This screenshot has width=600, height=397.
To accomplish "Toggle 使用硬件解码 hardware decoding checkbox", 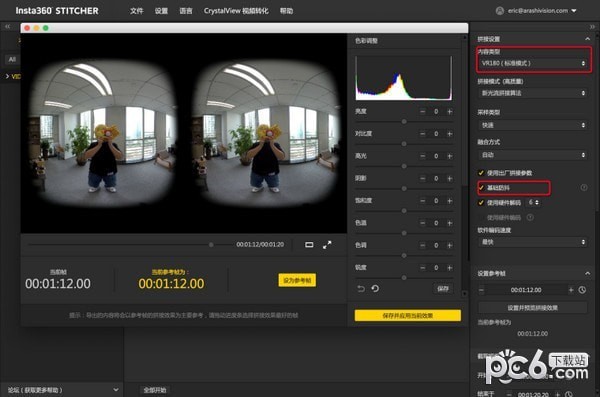I will (481, 203).
